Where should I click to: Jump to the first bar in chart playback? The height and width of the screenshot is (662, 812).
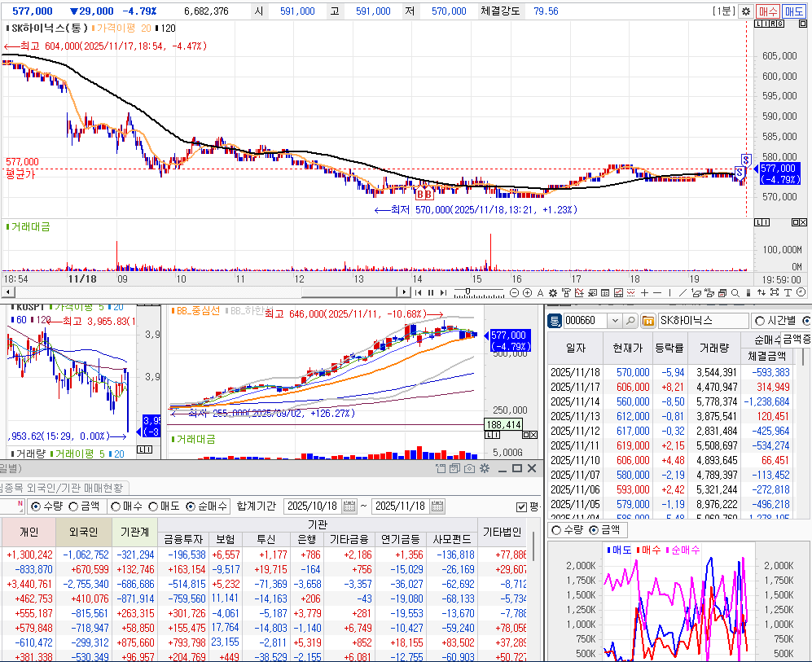(x=419, y=292)
